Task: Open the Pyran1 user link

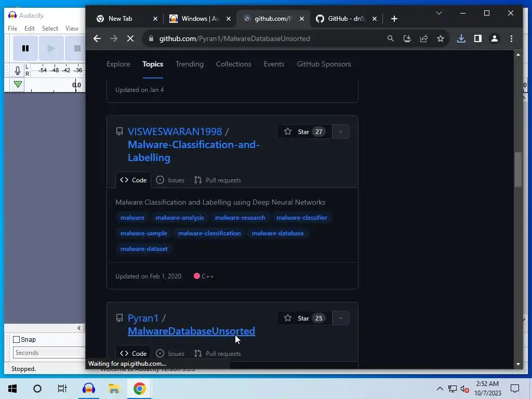Action: [143, 318]
